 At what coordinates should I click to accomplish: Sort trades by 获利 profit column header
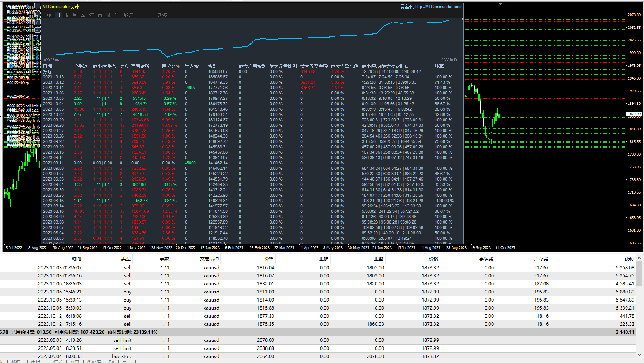click(629, 259)
